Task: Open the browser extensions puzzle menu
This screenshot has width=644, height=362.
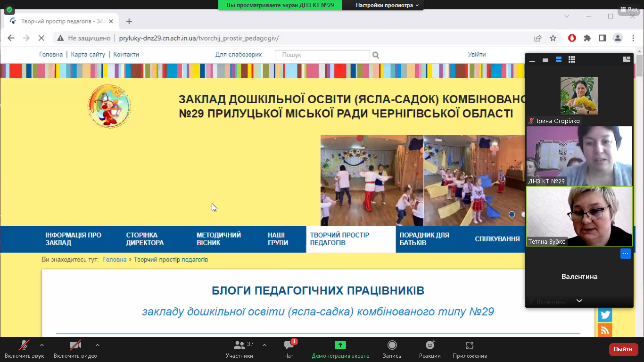Action: (x=587, y=38)
